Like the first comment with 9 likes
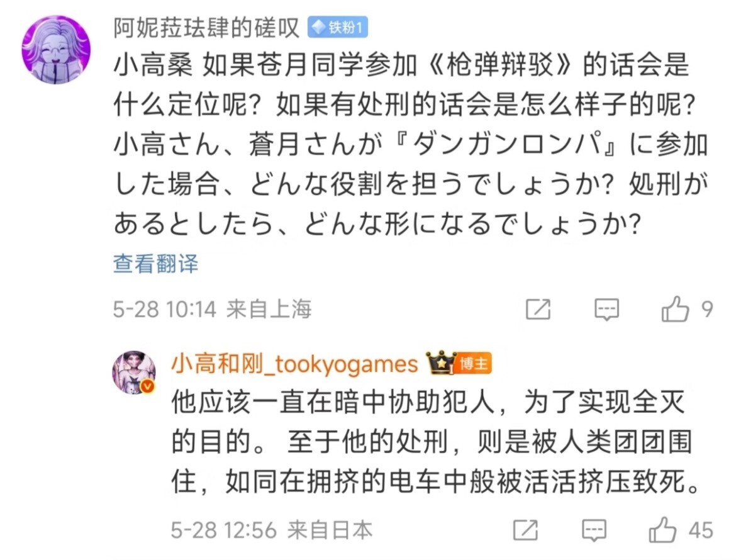The height and width of the screenshot is (560, 736). coord(675,309)
